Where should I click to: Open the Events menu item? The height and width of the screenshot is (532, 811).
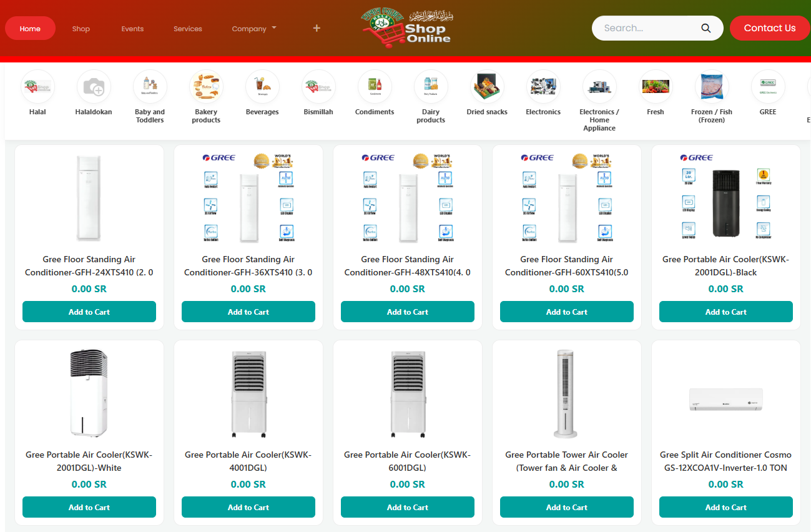pyautogui.click(x=132, y=29)
